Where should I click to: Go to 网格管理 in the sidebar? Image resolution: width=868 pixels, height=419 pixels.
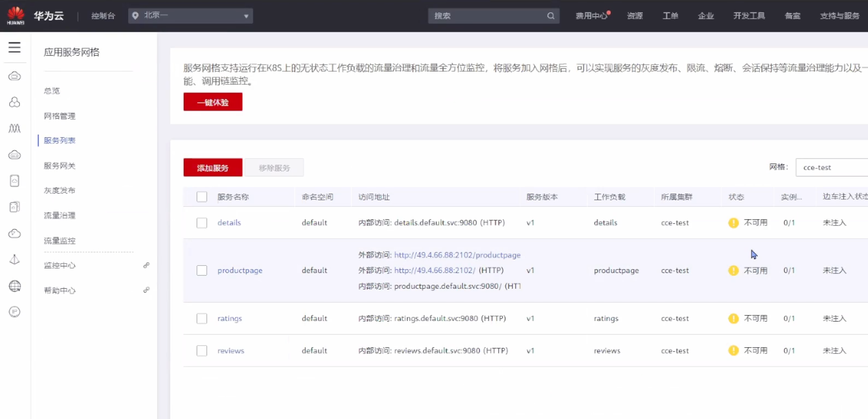pyautogui.click(x=60, y=116)
